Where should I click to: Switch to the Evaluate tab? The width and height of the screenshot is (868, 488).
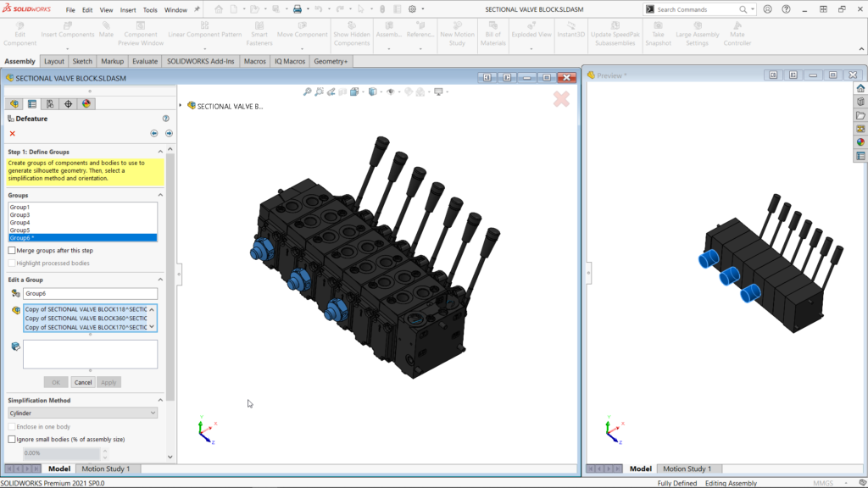[145, 61]
